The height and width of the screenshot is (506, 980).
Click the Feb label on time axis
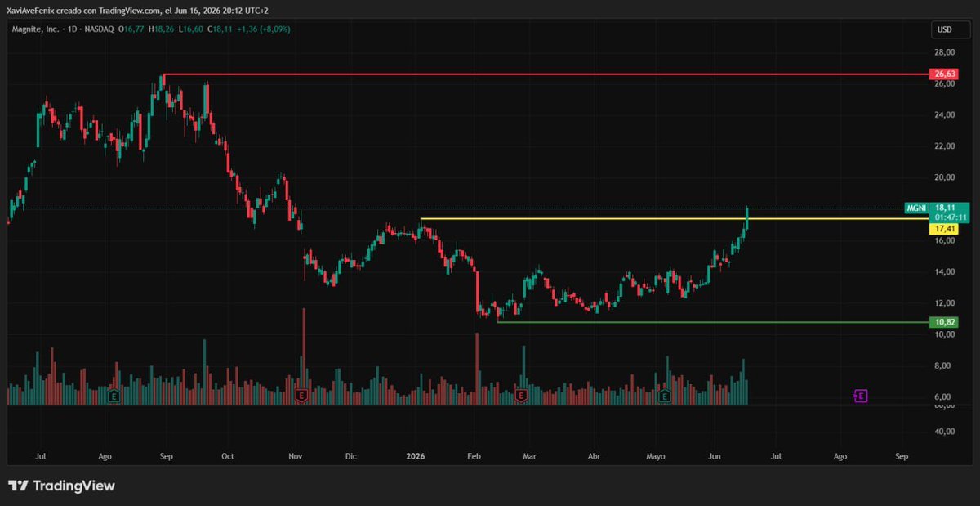point(474,457)
